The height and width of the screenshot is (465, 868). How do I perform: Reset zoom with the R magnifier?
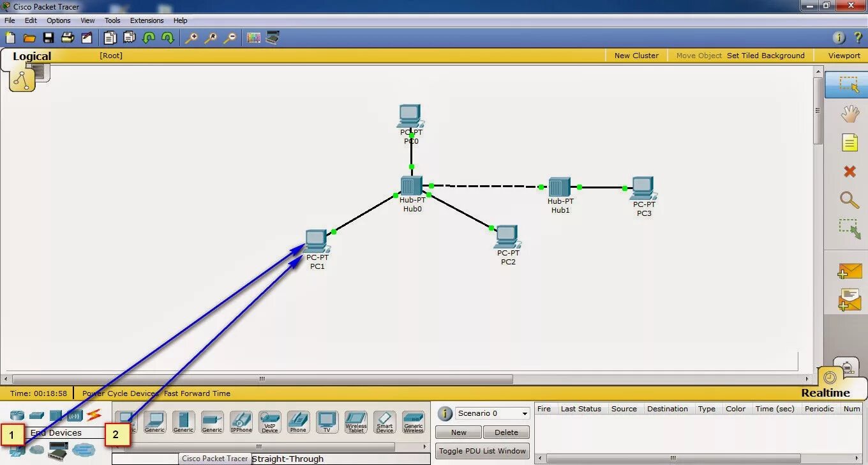pyautogui.click(x=211, y=38)
